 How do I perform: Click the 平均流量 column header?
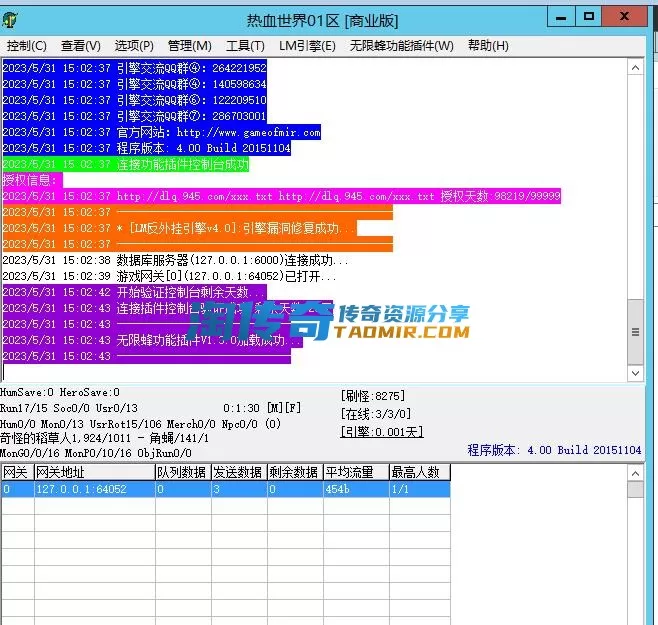click(x=356, y=472)
